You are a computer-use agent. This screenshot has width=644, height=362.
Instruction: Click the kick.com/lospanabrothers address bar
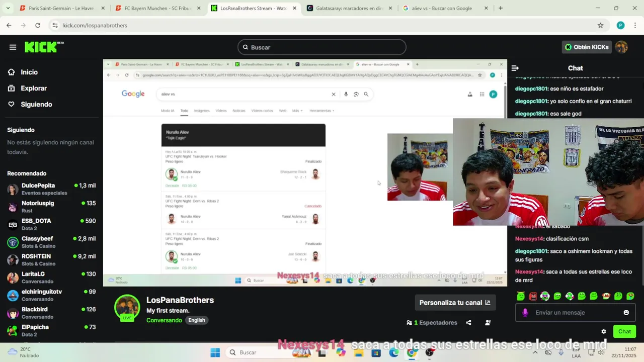pyautogui.click(x=322, y=25)
